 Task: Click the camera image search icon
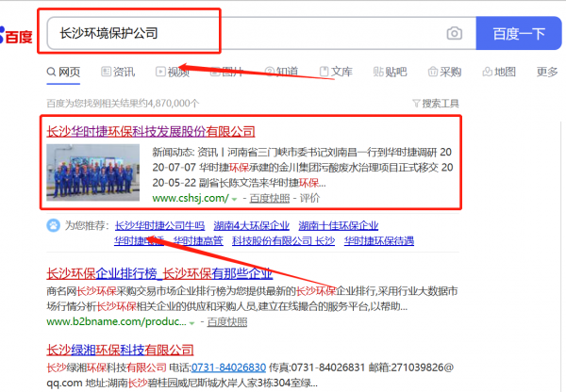(455, 34)
